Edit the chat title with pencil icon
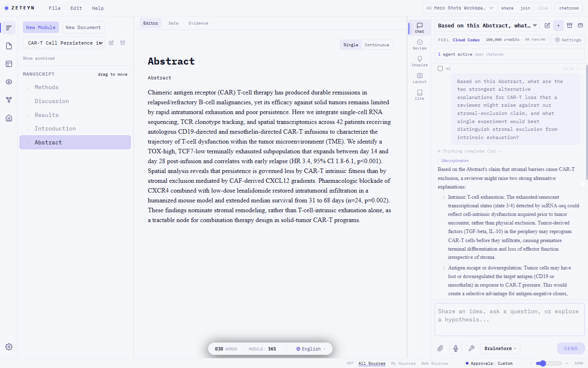 [547, 25]
